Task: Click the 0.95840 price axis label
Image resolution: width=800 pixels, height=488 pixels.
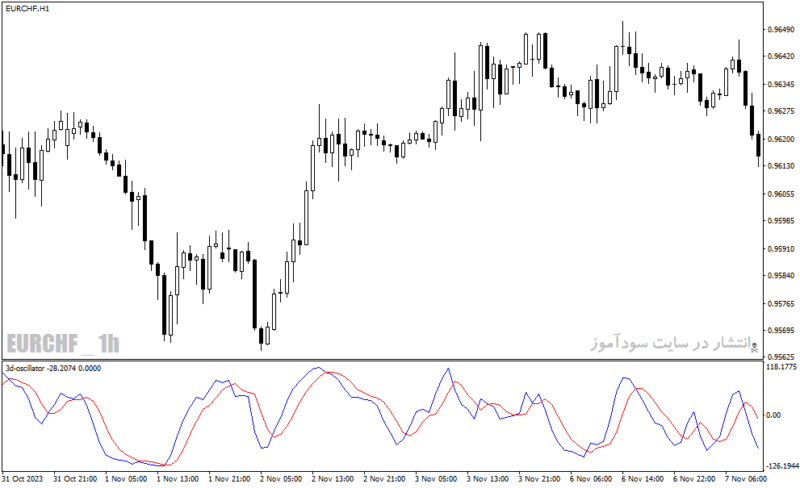Action: 781,276
